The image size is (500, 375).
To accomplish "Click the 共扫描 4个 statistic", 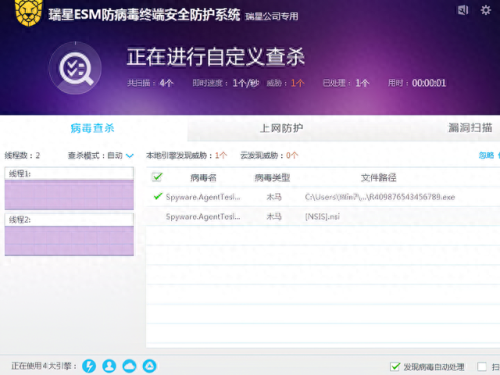I will point(150,83).
